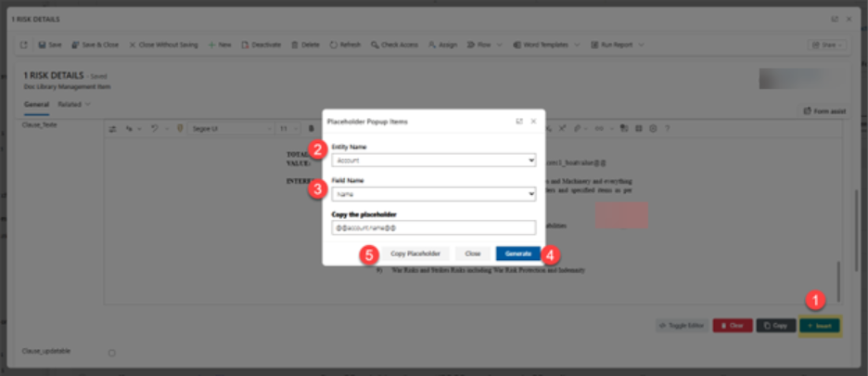
Task: Open Form assist
Action: click(824, 110)
